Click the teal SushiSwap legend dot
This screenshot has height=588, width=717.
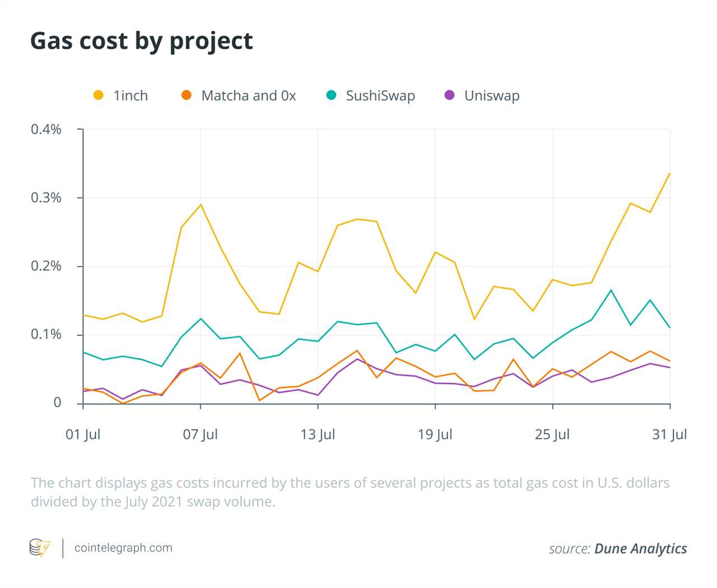pyautogui.click(x=331, y=95)
